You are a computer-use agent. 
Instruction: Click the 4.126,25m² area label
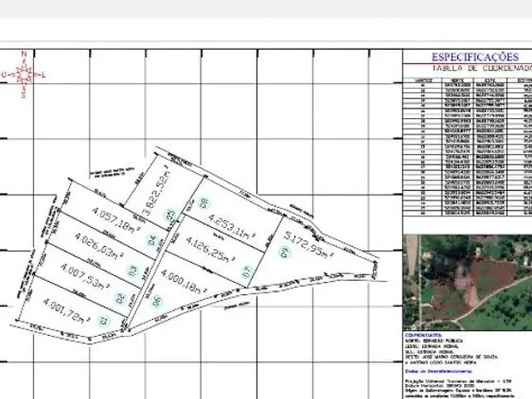(x=210, y=249)
